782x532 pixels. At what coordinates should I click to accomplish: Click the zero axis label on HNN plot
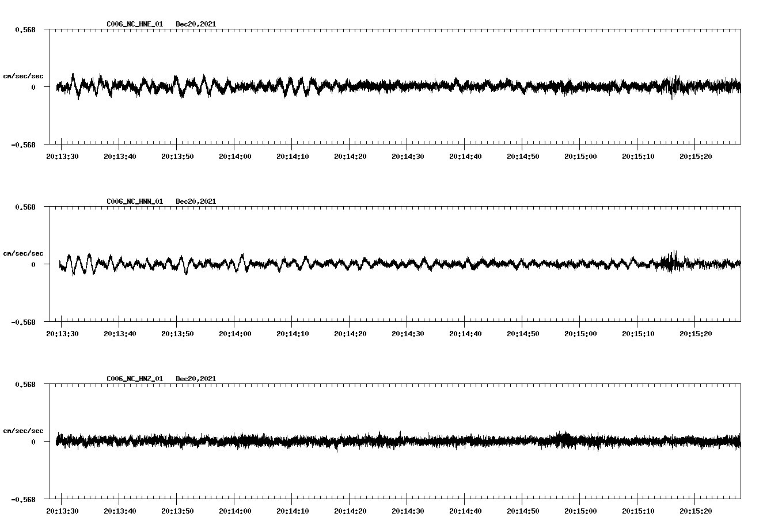point(33,265)
